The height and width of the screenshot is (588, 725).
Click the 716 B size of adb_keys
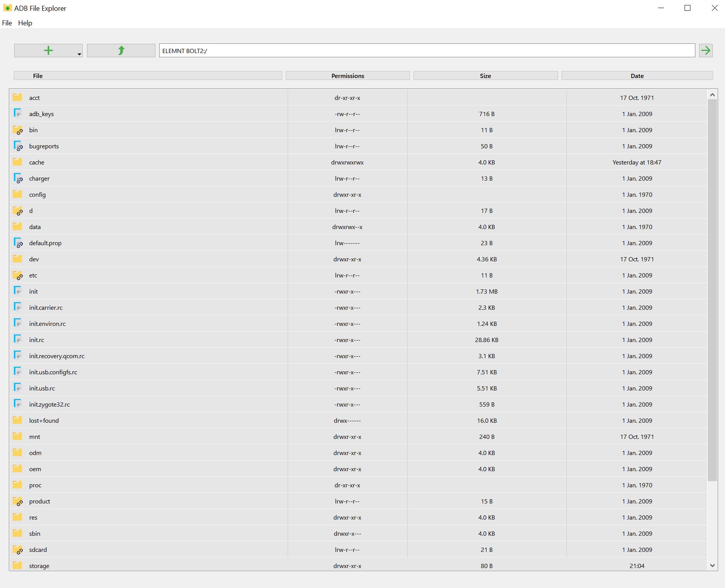click(487, 114)
